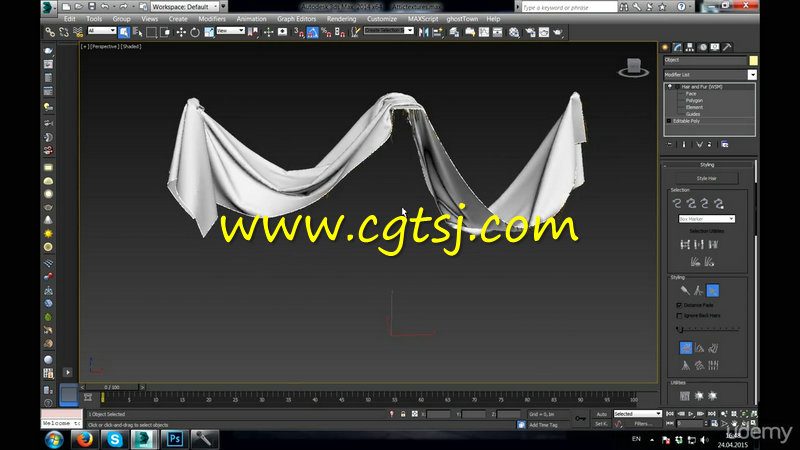Toggle the 3D Snaps icon
Image resolution: width=800 pixels, height=450 pixels.
click(x=299, y=32)
